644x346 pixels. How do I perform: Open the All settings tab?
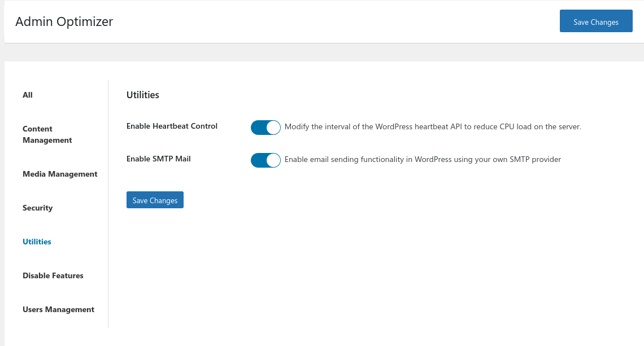click(28, 95)
